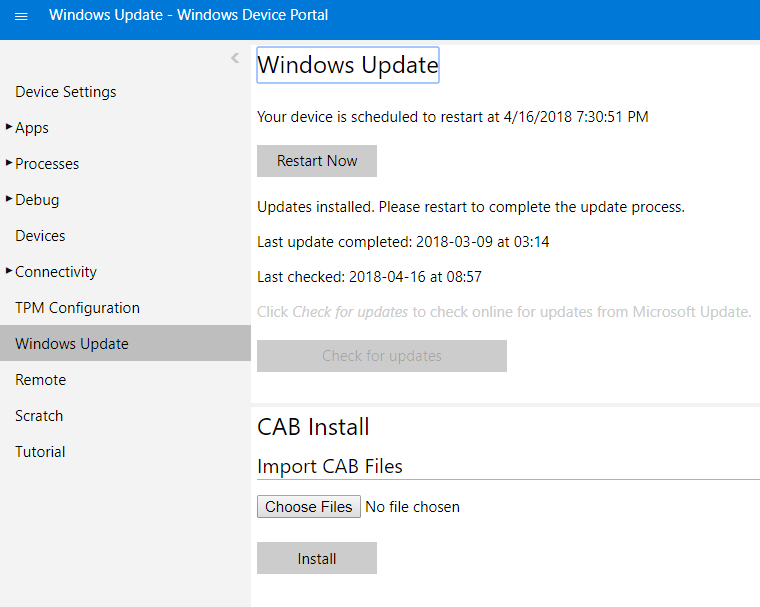Image resolution: width=760 pixels, height=607 pixels.
Task: Open TPM Configuration page
Action: (77, 308)
